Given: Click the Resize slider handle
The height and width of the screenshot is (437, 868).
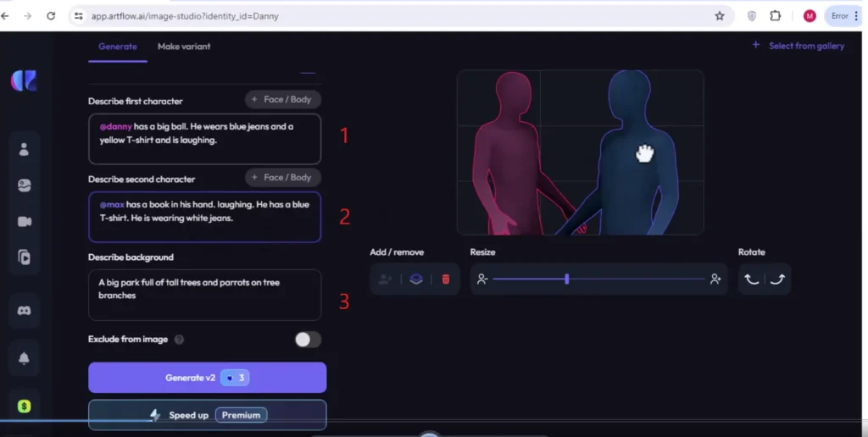Looking at the screenshot, I should coord(567,279).
